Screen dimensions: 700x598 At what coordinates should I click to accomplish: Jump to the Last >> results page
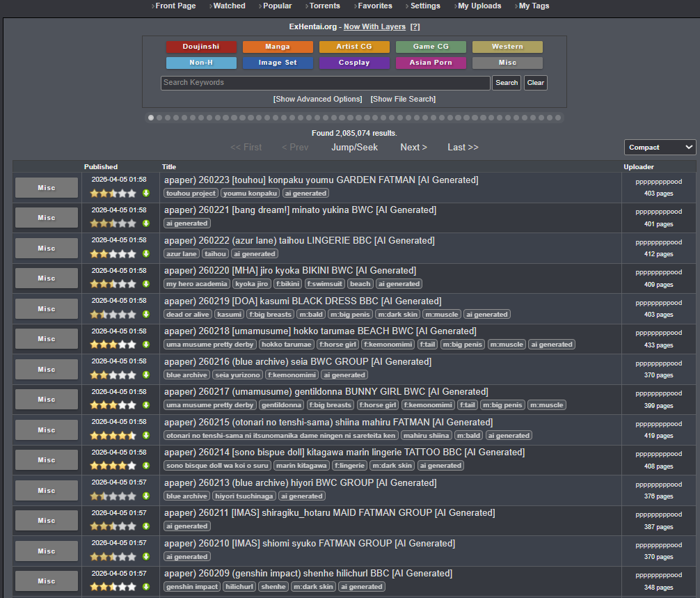pos(463,148)
